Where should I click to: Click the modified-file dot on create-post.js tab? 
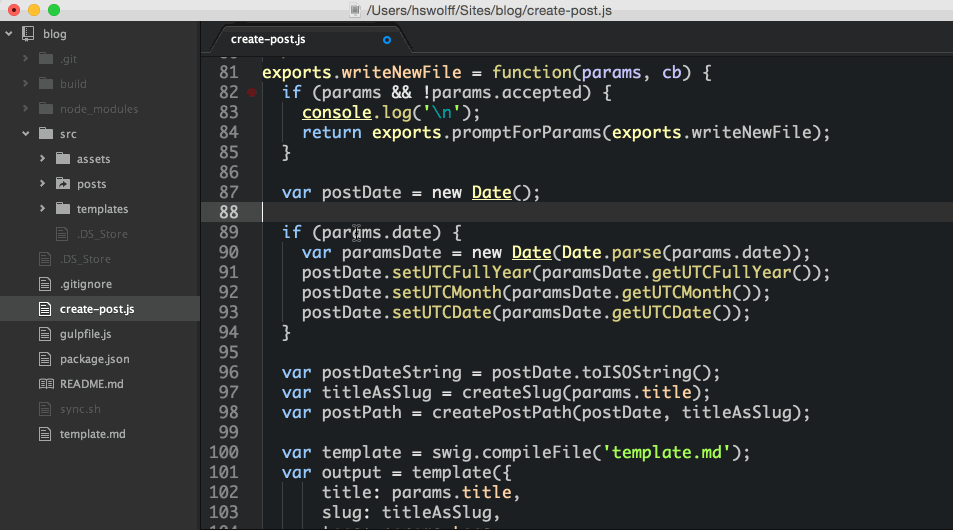click(x=387, y=40)
